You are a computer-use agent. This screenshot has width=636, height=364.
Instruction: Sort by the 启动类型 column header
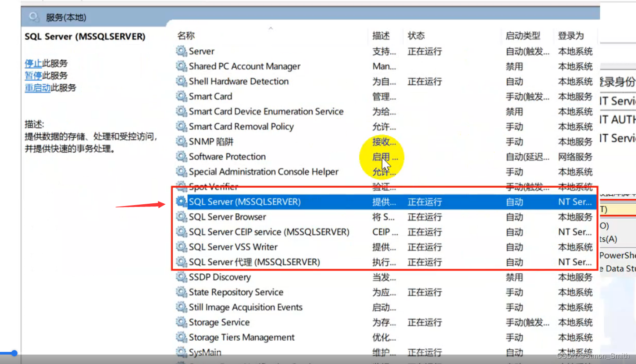coord(523,35)
